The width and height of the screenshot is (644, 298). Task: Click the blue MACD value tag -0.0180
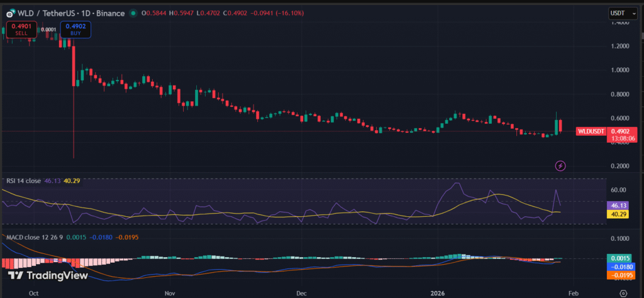coord(619,267)
